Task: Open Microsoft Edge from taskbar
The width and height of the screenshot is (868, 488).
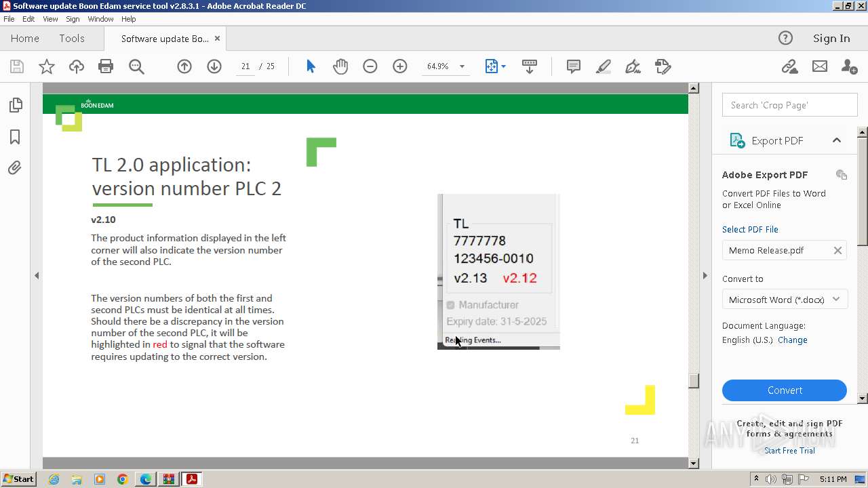Action: [146, 479]
